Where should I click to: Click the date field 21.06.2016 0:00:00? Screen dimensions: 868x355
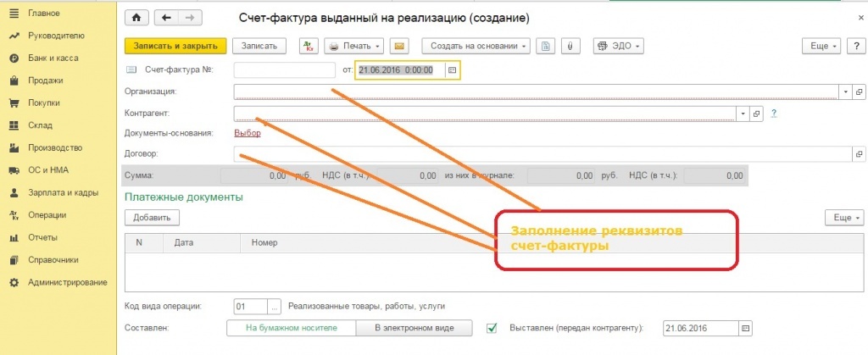[x=401, y=70]
